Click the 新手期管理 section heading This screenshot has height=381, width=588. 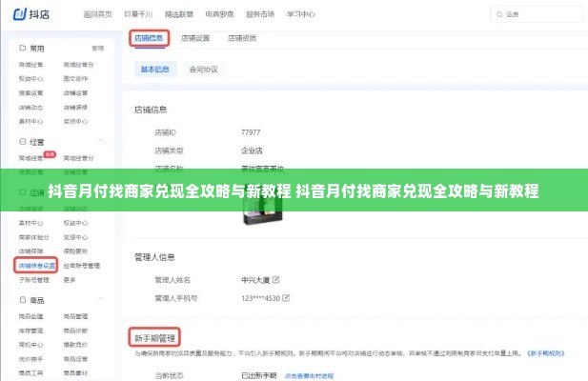(x=154, y=338)
